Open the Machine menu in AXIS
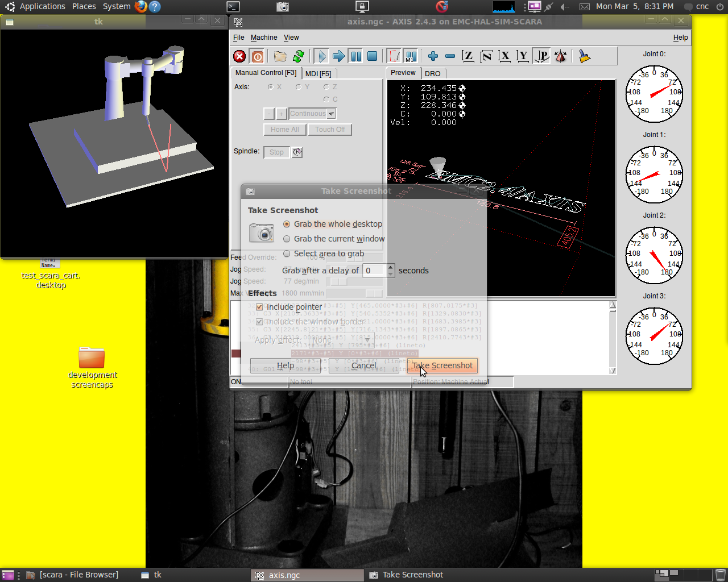728x582 pixels. click(264, 38)
